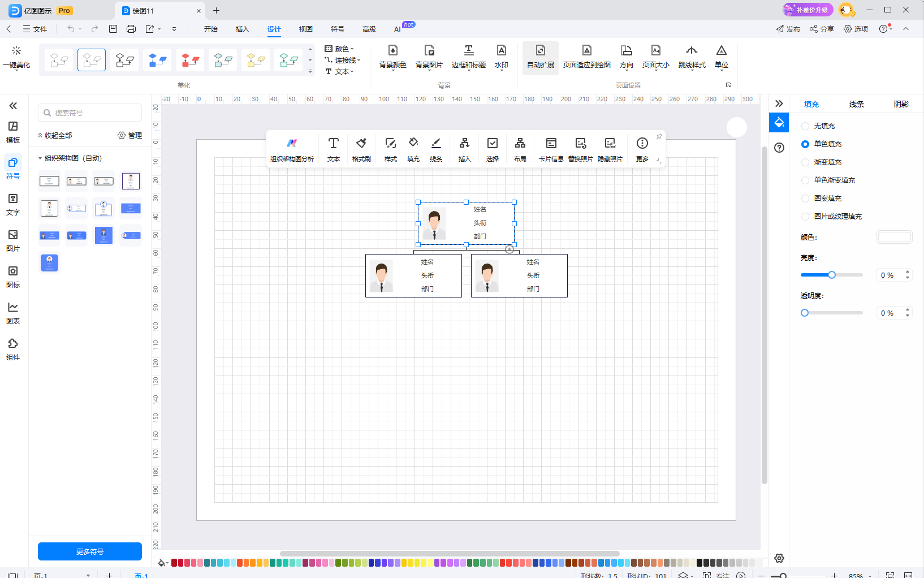
Task: Pin the floating toolbar
Action: pos(659,136)
